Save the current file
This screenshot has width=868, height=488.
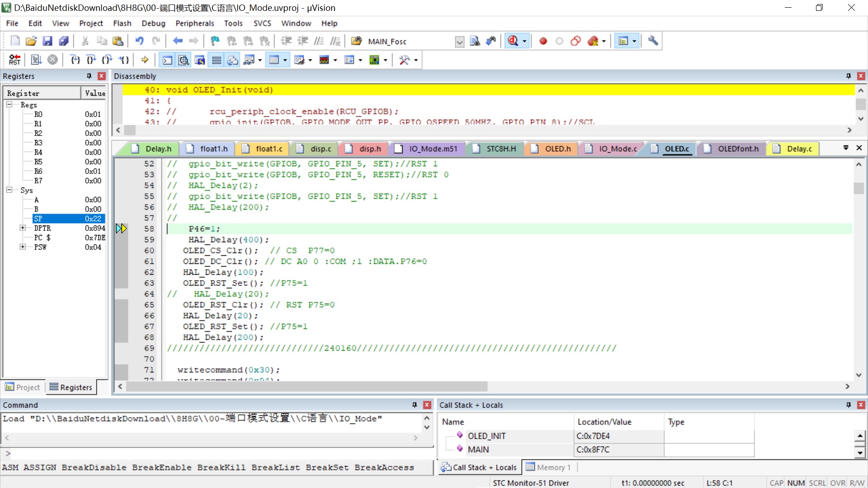point(47,41)
